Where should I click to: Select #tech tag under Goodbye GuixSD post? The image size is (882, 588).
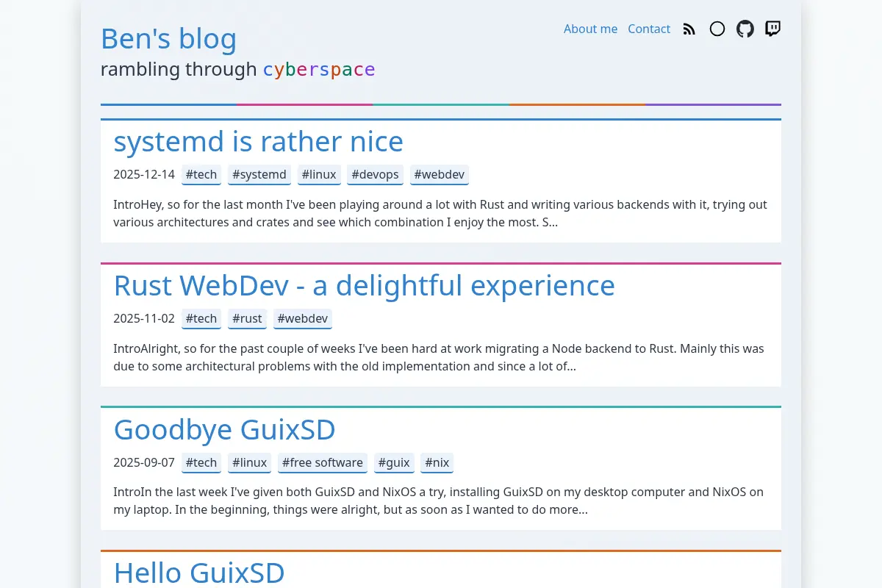(201, 462)
